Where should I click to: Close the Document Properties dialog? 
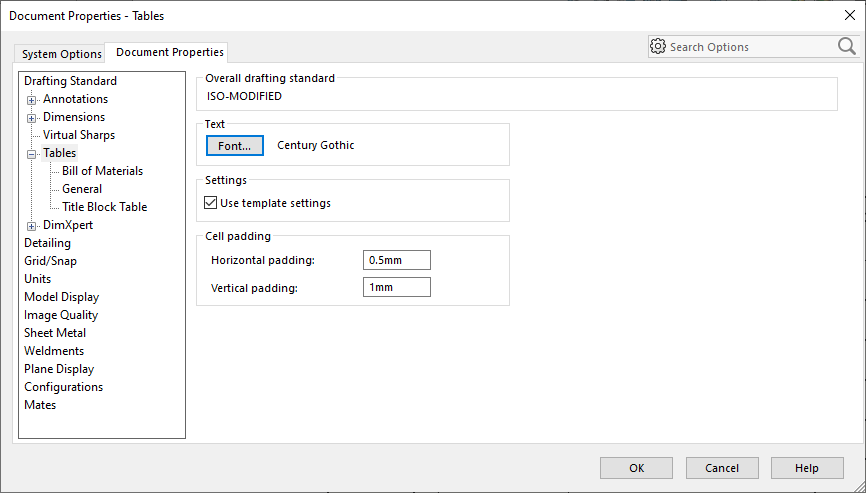pyautogui.click(x=849, y=15)
